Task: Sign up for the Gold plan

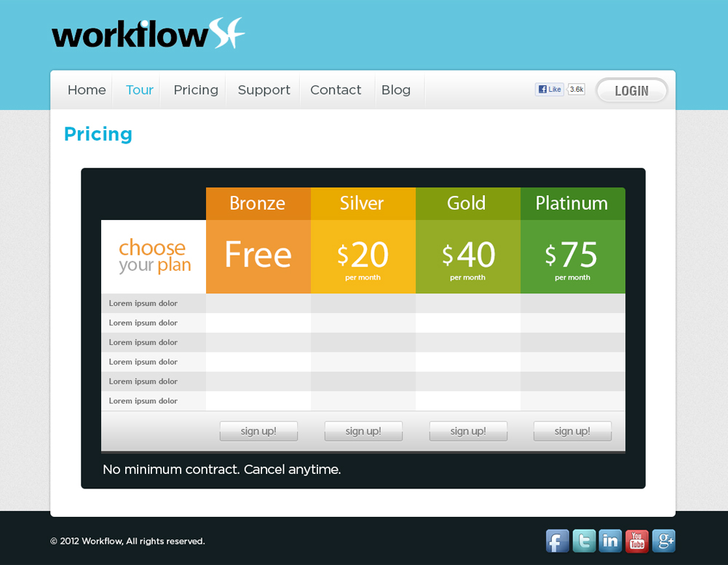Action: (x=468, y=431)
